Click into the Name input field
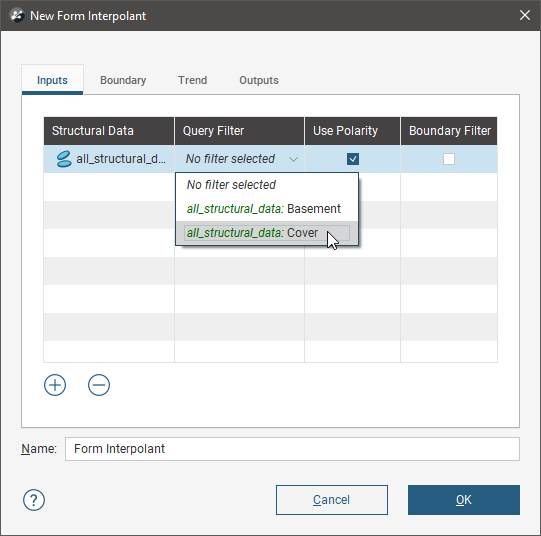The height and width of the screenshot is (536, 541). (292, 449)
